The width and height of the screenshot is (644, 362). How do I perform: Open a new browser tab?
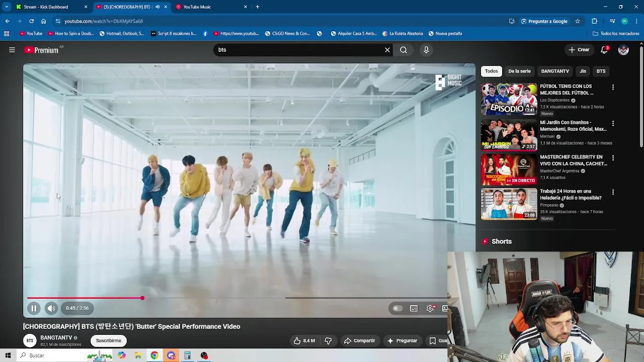(258, 7)
